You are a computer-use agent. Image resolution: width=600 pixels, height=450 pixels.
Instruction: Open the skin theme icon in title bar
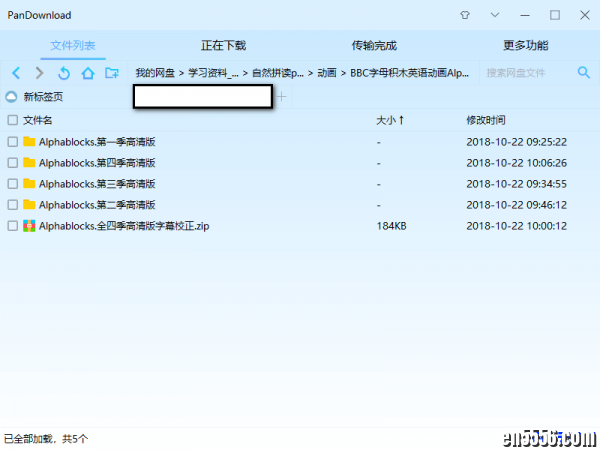coord(464,15)
